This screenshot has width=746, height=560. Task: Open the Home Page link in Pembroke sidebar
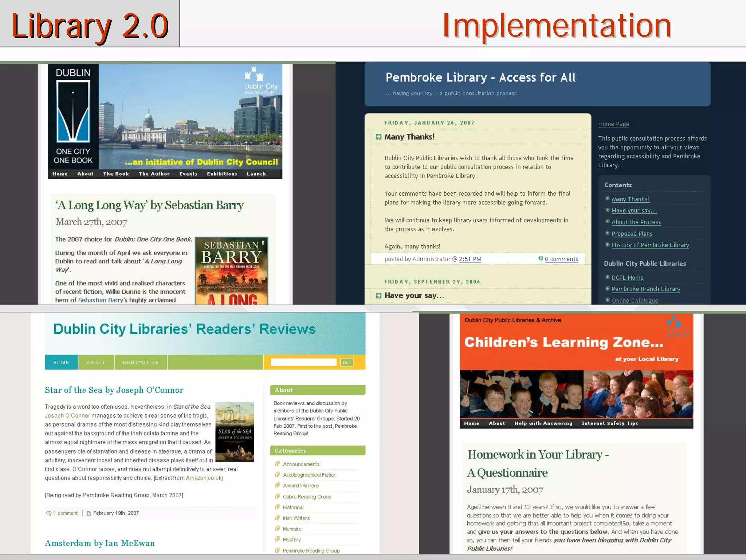[x=613, y=124]
